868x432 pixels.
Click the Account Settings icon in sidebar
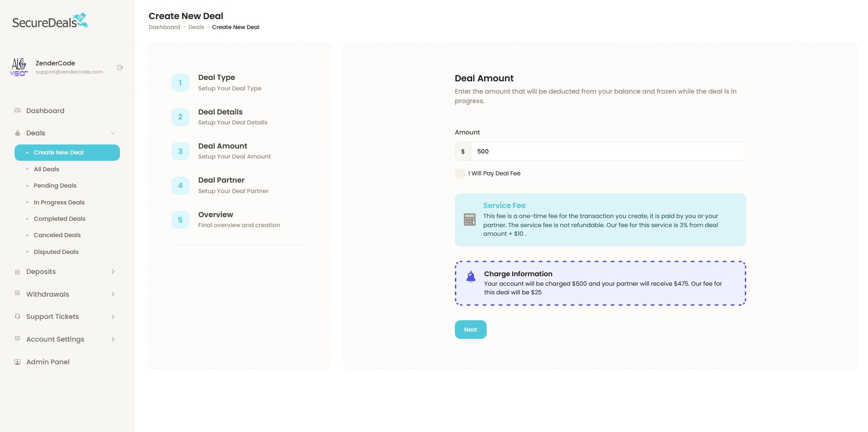18,339
